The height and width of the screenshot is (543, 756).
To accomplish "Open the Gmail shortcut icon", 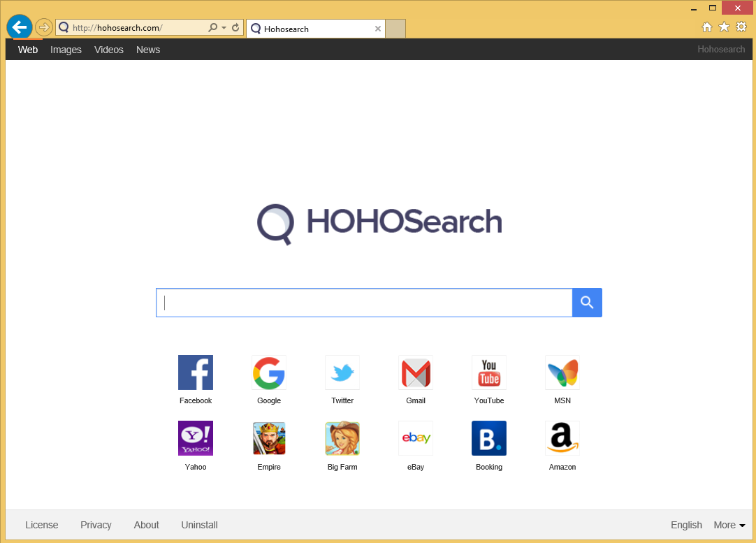I will (x=416, y=372).
